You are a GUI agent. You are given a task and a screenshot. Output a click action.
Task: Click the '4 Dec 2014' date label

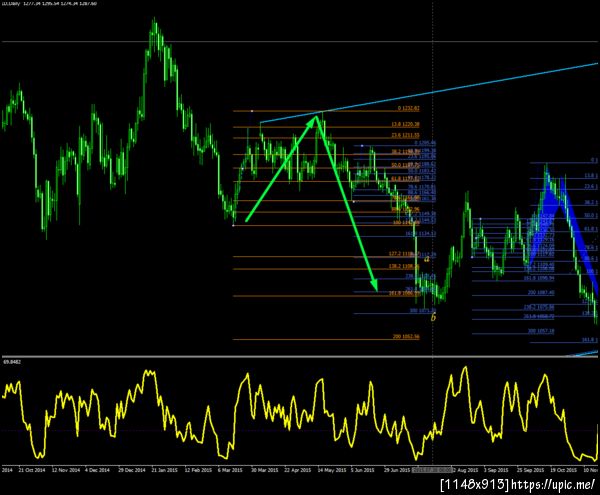[x=97, y=470]
